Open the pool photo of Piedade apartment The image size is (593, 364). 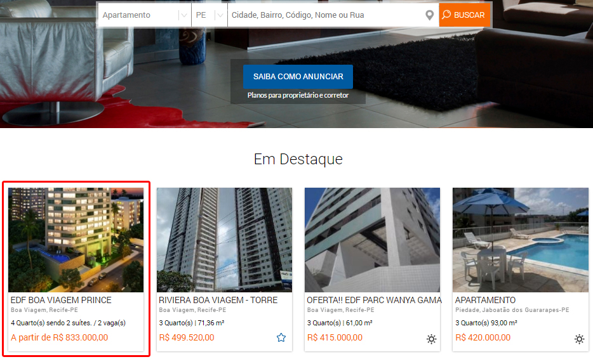click(x=521, y=240)
